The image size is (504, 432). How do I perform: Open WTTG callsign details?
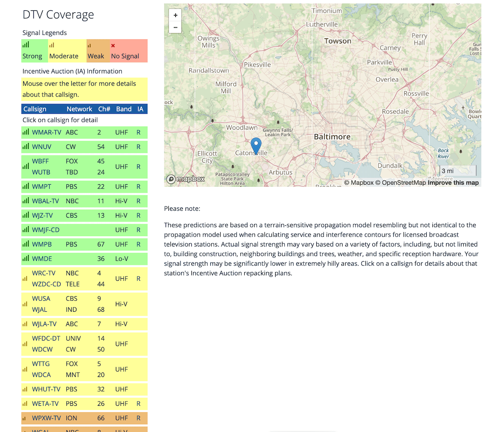(x=41, y=364)
